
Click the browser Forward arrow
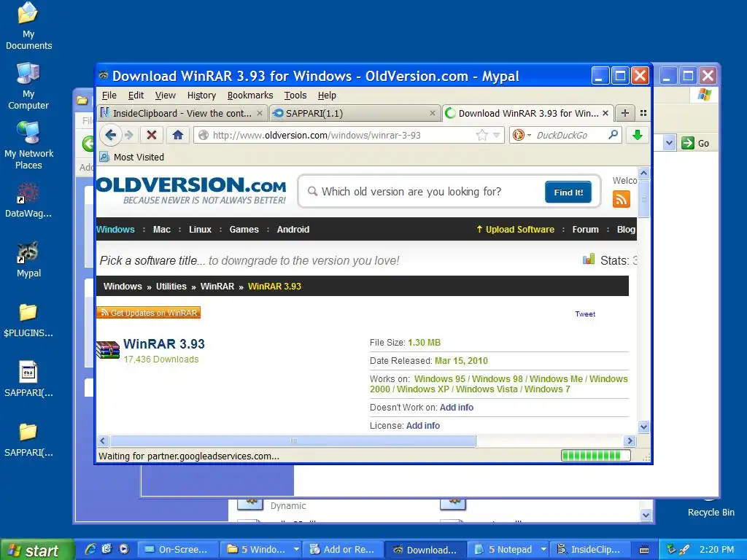[129, 135]
